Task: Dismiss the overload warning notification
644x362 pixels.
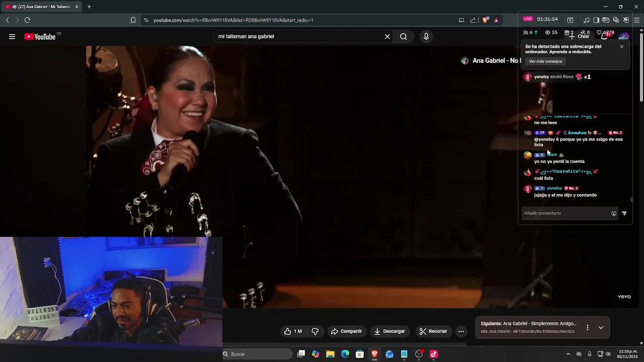Action: click(x=622, y=46)
